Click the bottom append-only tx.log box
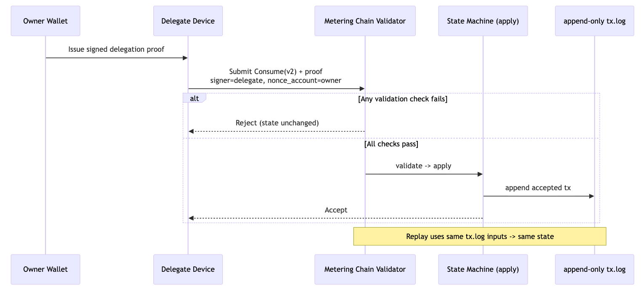Screen dimensions: 644x292 click(x=594, y=269)
